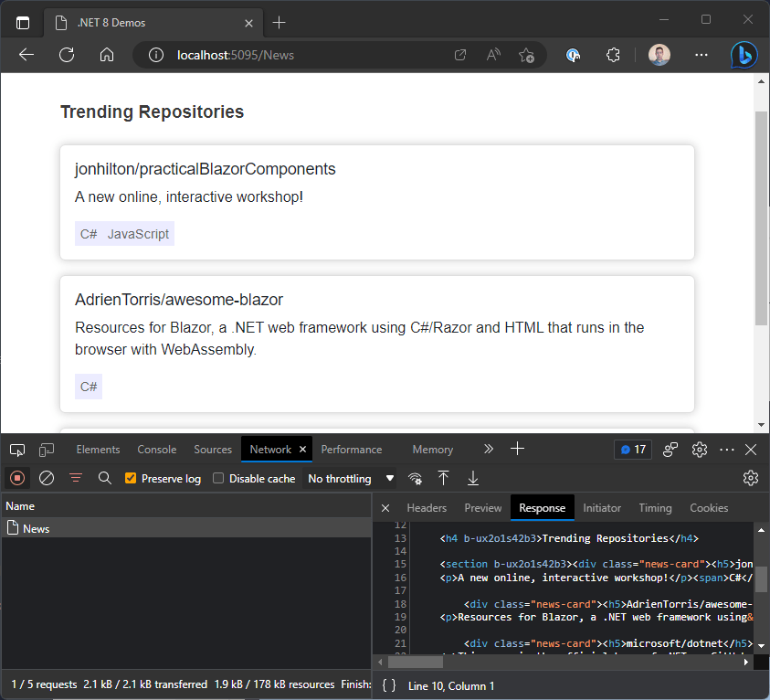Open the Extensions puzzle icon
The height and width of the screenshot is (700, 770).
point(613,55)
